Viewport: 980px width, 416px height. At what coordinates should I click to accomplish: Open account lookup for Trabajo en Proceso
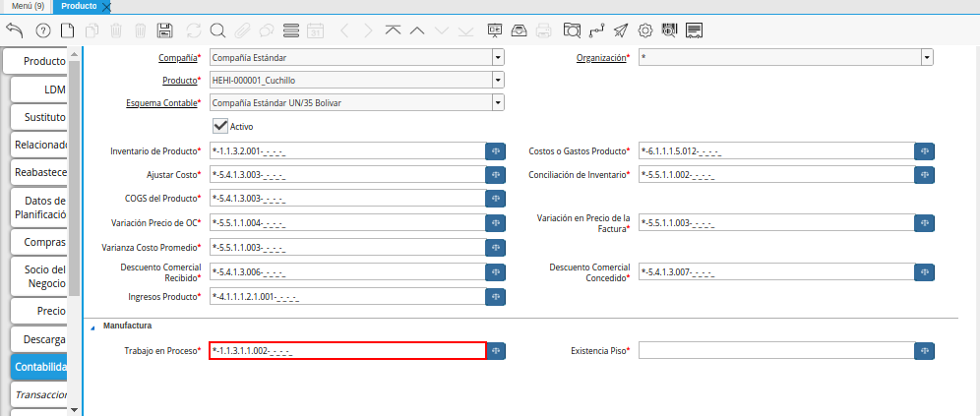[x=496, y=351]
